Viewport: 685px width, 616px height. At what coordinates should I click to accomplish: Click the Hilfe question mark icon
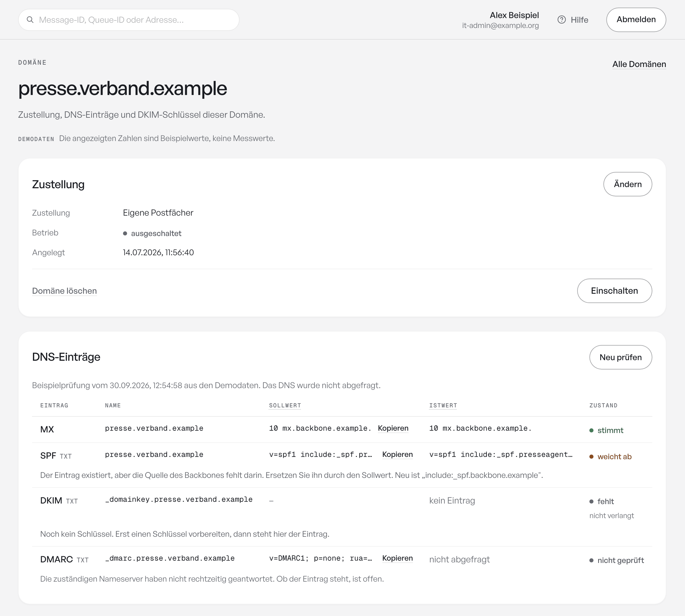tap(561, 20)
